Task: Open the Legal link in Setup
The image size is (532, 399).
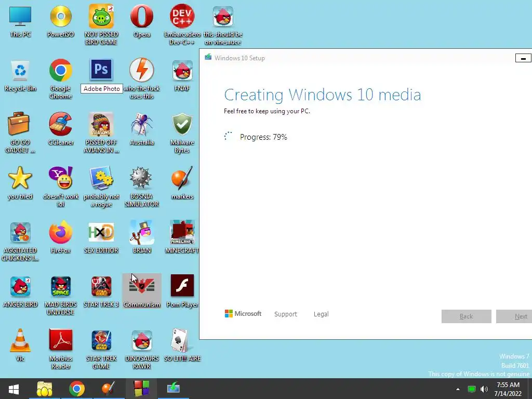Action: pyautogui.click(x=321, y=314)
